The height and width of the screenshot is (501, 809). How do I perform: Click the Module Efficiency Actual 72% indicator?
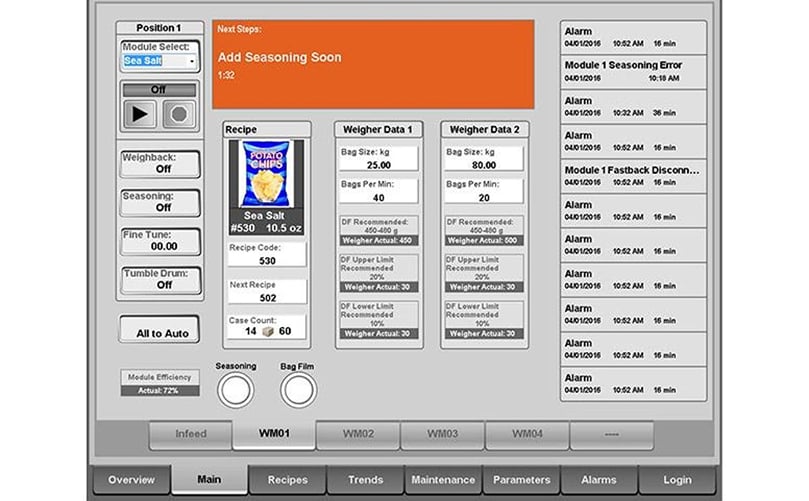click(x=160, y=383)
